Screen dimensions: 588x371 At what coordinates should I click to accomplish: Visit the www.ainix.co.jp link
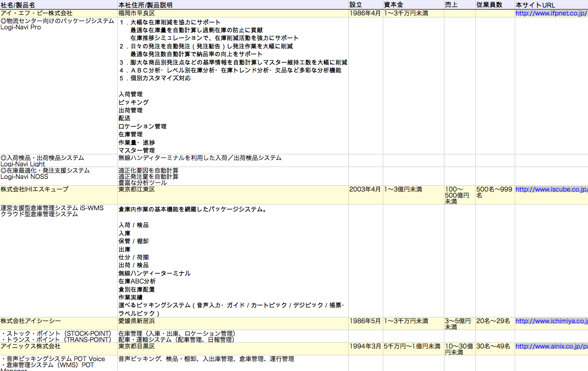click(x=551, y=347)
